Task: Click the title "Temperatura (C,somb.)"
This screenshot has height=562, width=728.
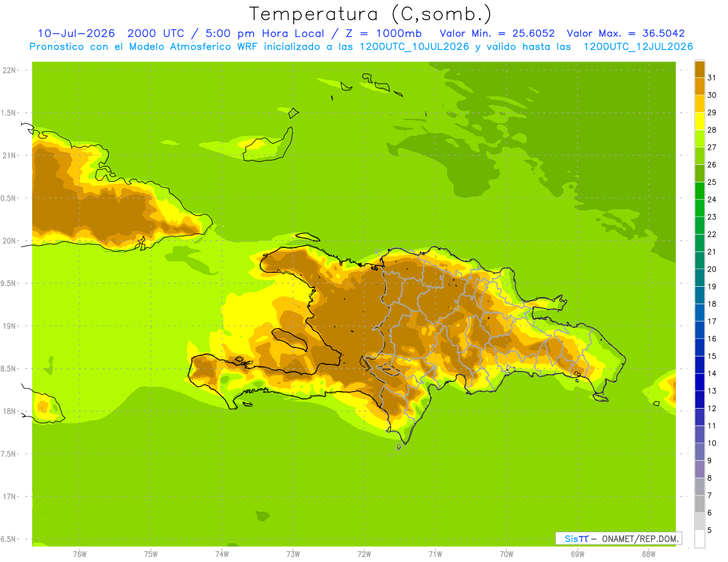Action: 371,14
